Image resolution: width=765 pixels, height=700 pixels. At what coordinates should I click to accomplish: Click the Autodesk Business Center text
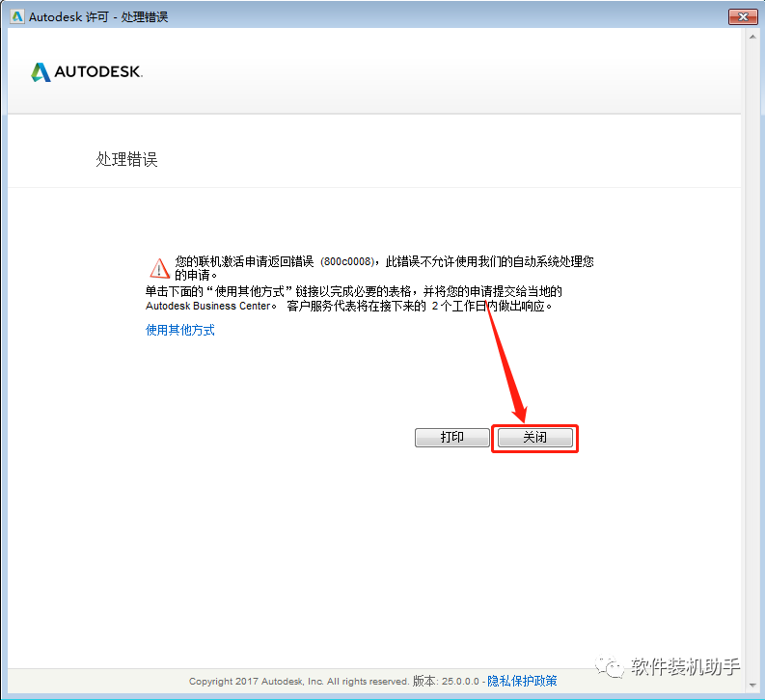point(208,306)
